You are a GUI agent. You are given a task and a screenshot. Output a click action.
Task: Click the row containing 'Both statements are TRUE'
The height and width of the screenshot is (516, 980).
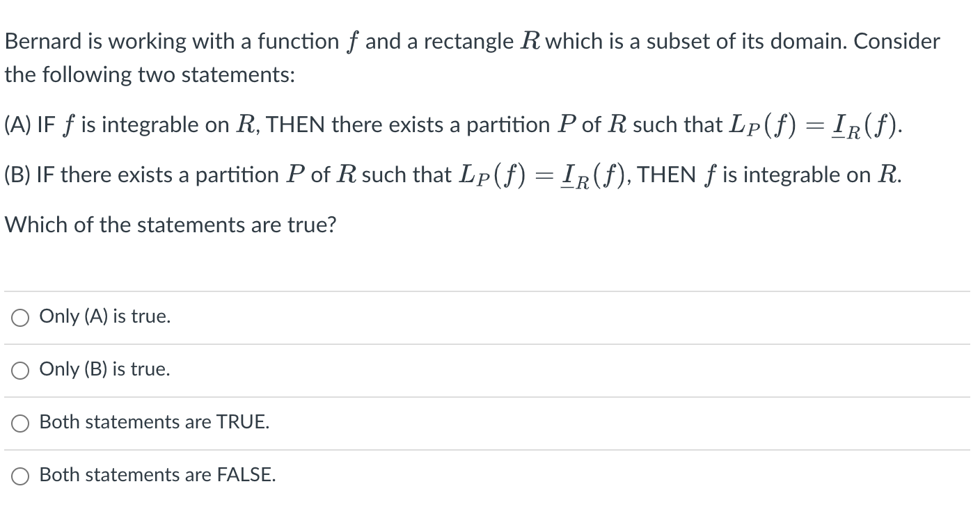point(278,421)
